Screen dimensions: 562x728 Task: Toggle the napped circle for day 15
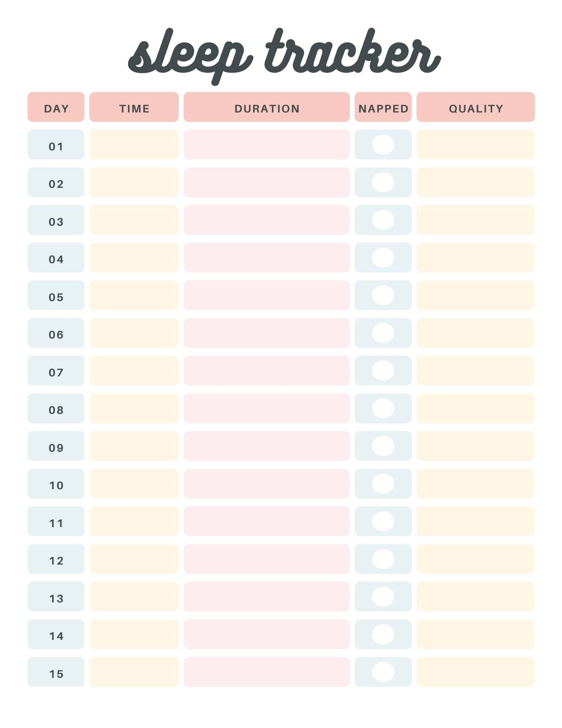(383, 672)
